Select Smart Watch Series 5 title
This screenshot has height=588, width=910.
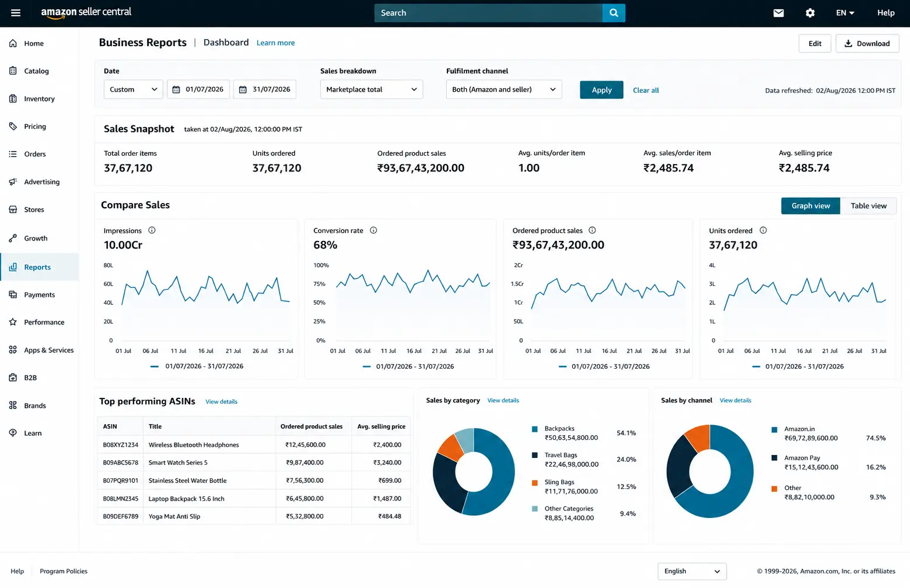click(x=178, y=463)
